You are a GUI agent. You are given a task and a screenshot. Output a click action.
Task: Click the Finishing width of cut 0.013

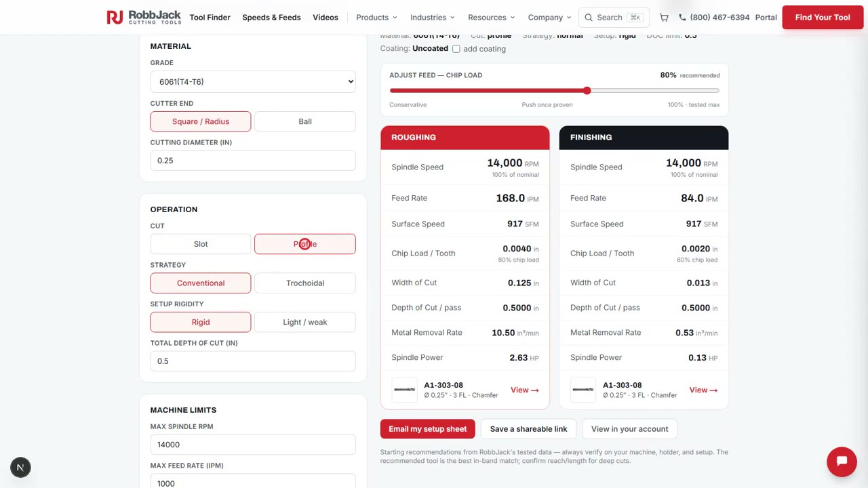(698, 283)
